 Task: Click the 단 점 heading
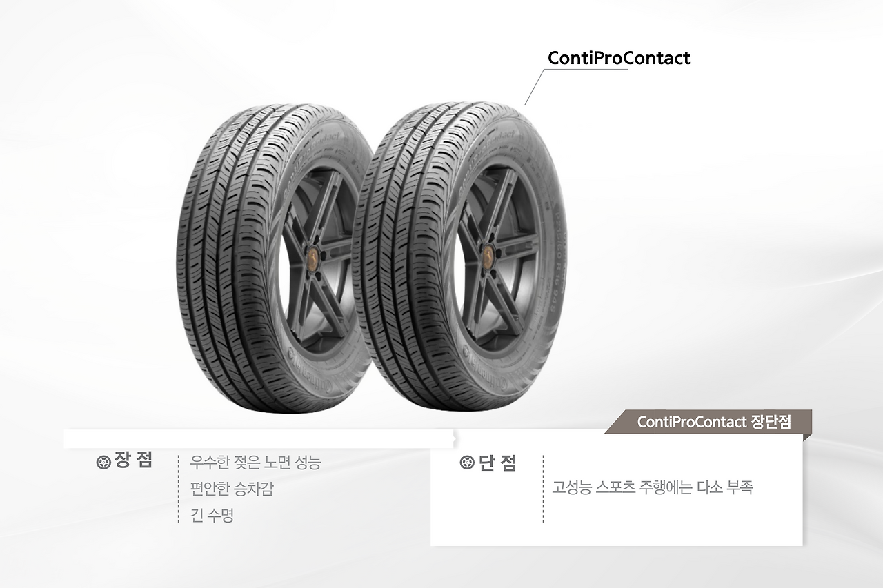[497, 463]
